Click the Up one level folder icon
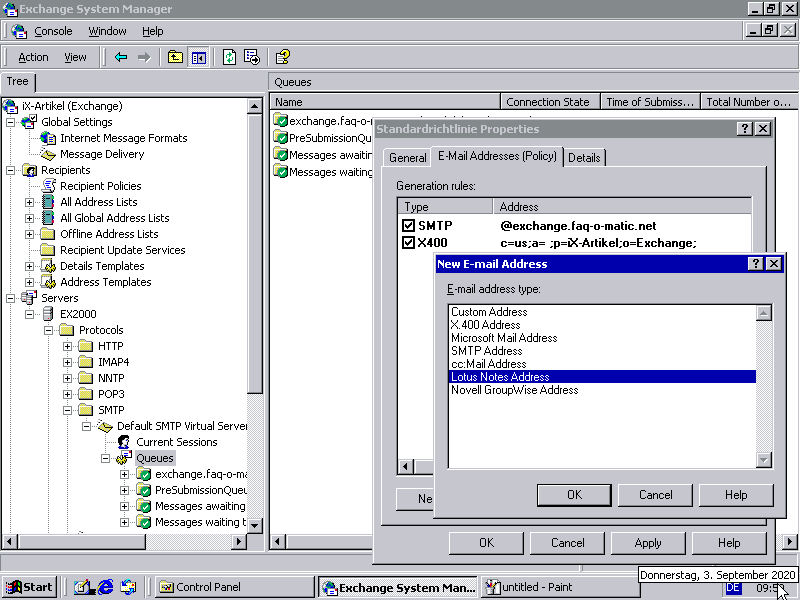This screenshot has height=600, width=800. click(175, 57)
